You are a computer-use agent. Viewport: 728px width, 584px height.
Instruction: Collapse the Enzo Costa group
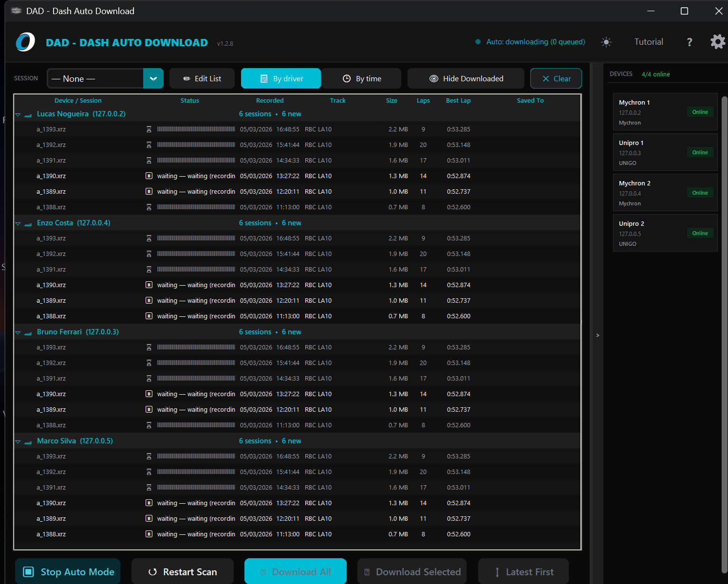(18, 223)
